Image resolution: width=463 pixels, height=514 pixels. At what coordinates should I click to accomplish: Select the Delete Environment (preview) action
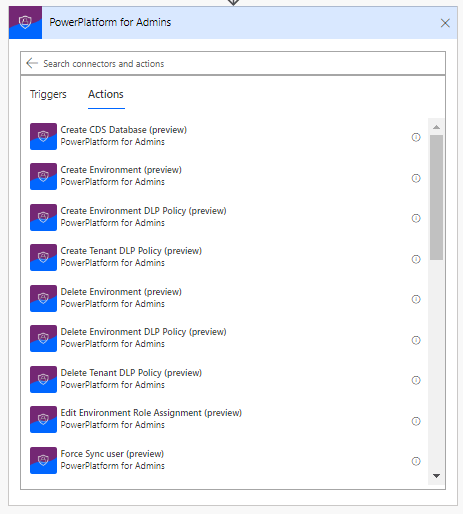[121, 292]
